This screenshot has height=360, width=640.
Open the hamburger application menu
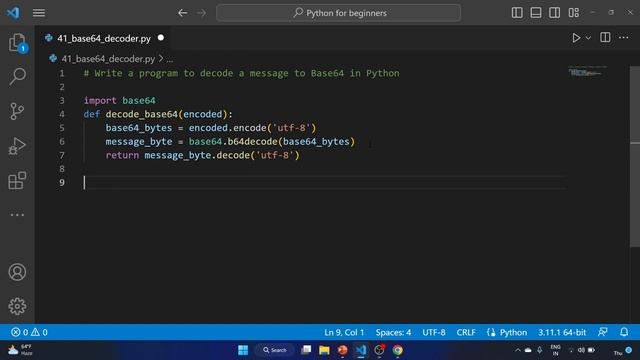(39, 13)
